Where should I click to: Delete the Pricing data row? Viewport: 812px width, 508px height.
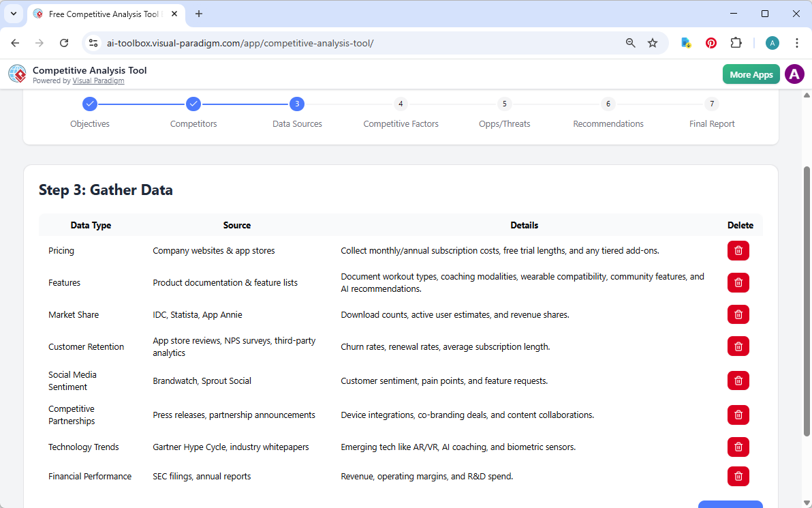[738, 250]
